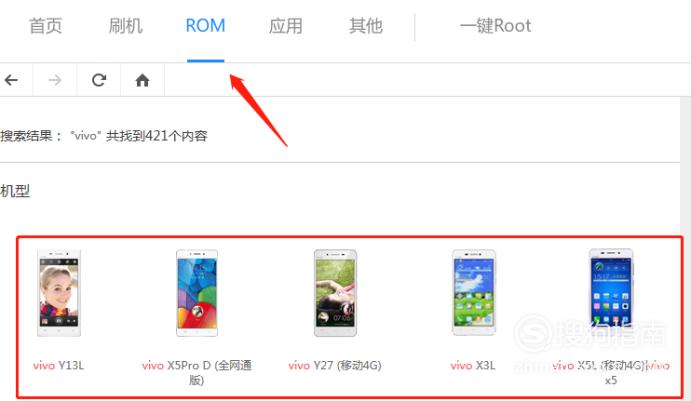The width and height of the screenshot is (691, 401).
Task: Open the vivo Y27 phone thumbnail
Action: click(335, 293)
